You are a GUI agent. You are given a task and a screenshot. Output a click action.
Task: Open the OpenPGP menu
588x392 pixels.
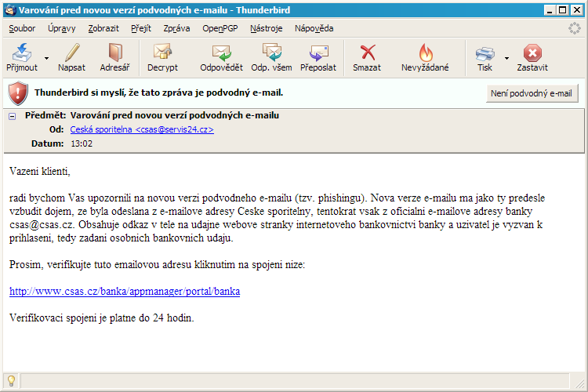[x=220, y=28]
